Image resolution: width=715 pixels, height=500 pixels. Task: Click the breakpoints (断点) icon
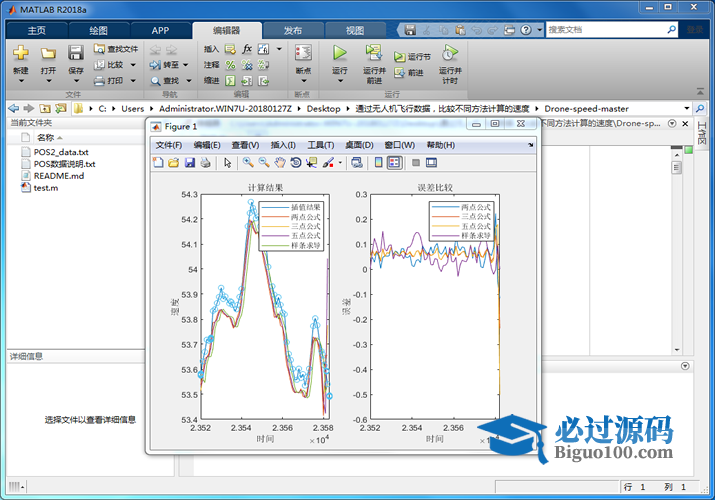[x=303, y=57]
